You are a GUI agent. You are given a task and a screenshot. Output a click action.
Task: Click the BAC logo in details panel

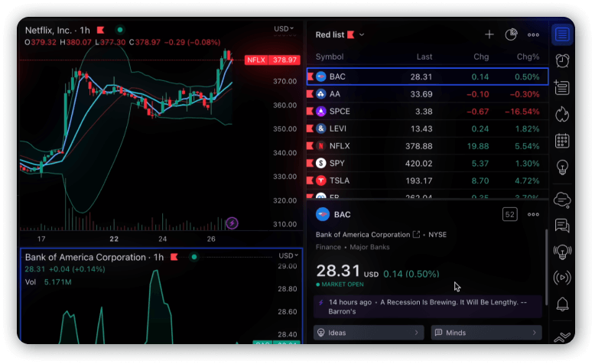323,214
